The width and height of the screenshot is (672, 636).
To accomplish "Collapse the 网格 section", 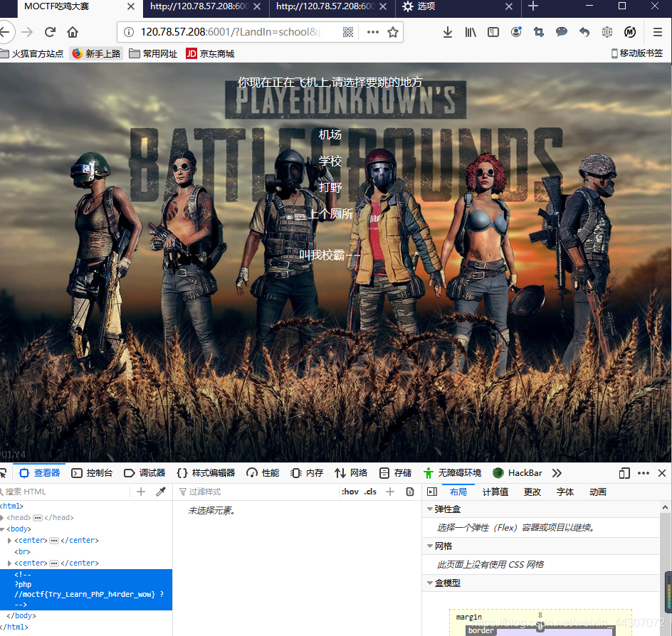I will coord(430,546).
